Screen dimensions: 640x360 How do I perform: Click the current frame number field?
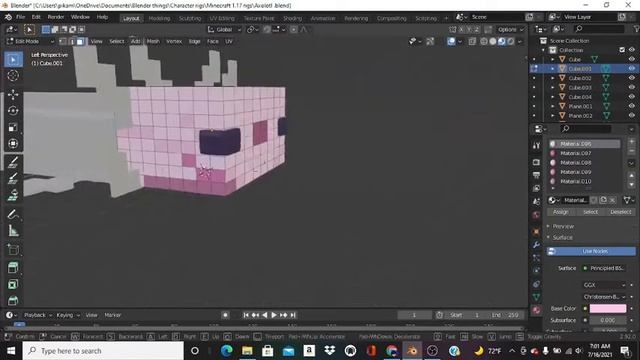click(414, 315)
